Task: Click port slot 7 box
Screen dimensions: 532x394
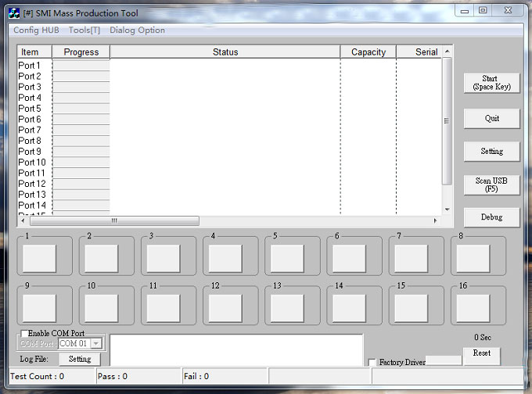Action: (x=412, y=259)
